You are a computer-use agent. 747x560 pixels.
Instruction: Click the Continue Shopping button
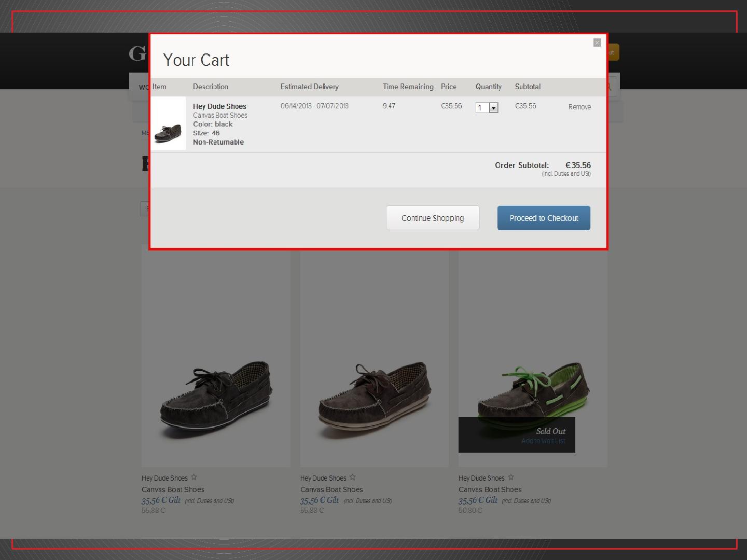pos(432,218)
